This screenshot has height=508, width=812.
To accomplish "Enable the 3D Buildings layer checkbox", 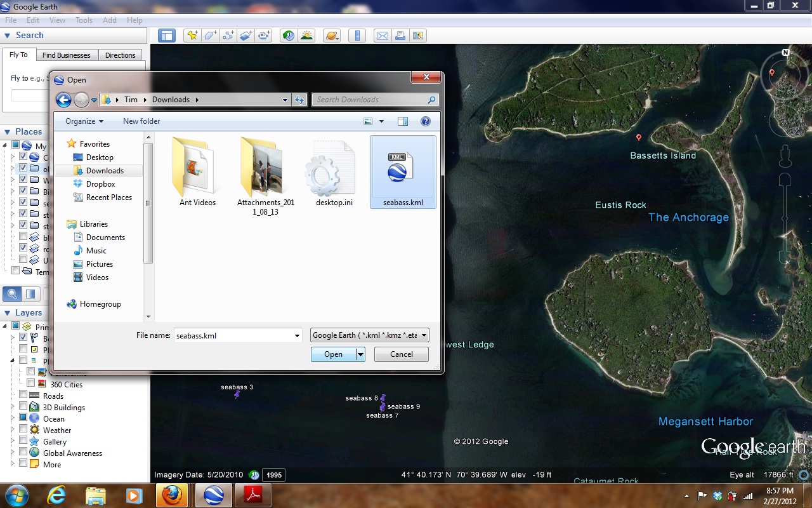I will coord(23,407).
